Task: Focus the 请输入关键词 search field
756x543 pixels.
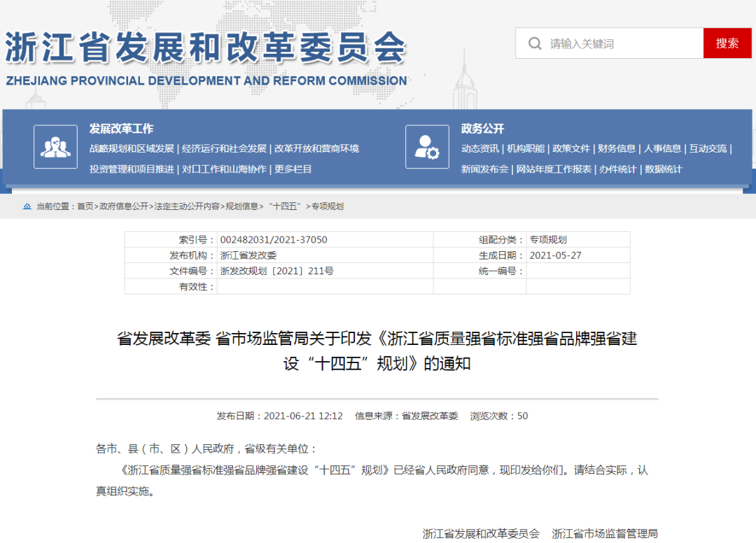Action: (x=610, y=43)
